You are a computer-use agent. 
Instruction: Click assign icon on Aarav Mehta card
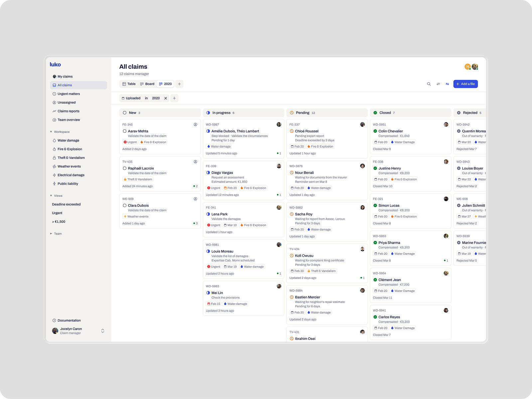(x=196, y=125)
